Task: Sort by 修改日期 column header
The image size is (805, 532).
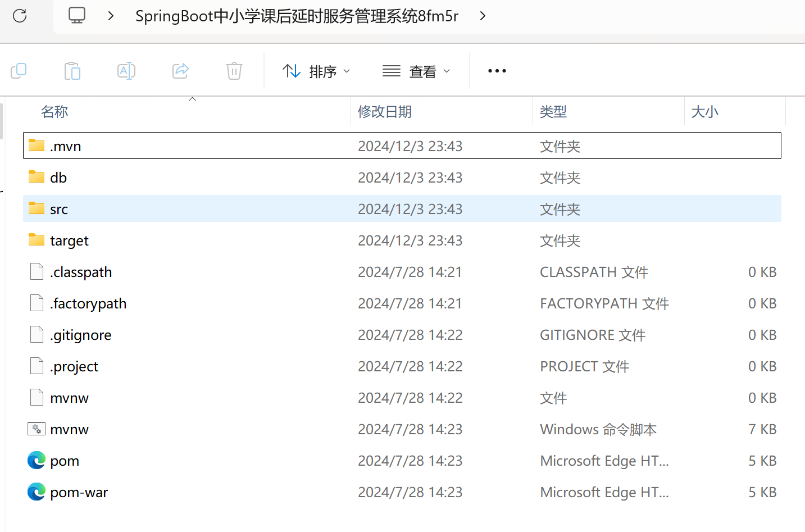Action: point(385,112)
